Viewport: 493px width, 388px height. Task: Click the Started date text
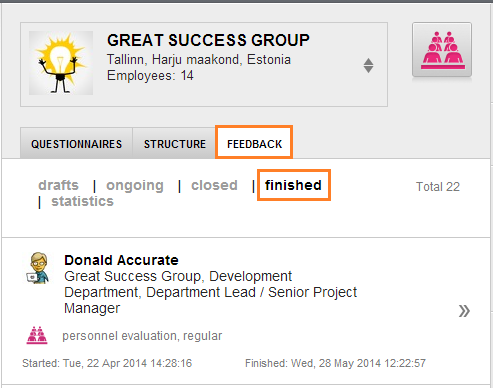(x=107, y=363)
